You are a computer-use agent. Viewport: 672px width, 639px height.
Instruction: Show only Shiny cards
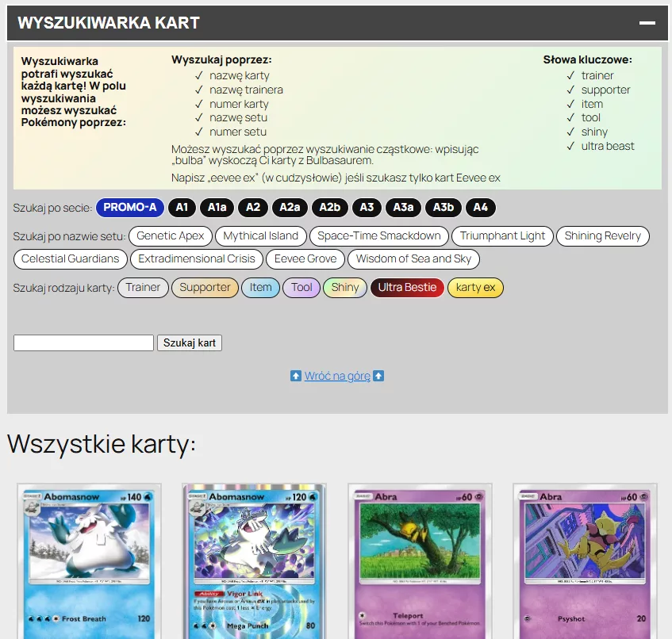(x=344, y=288)
